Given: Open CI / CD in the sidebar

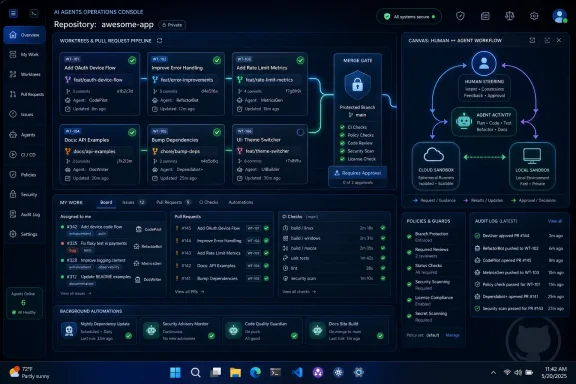Looking at the screenshot, I should 25,155.
